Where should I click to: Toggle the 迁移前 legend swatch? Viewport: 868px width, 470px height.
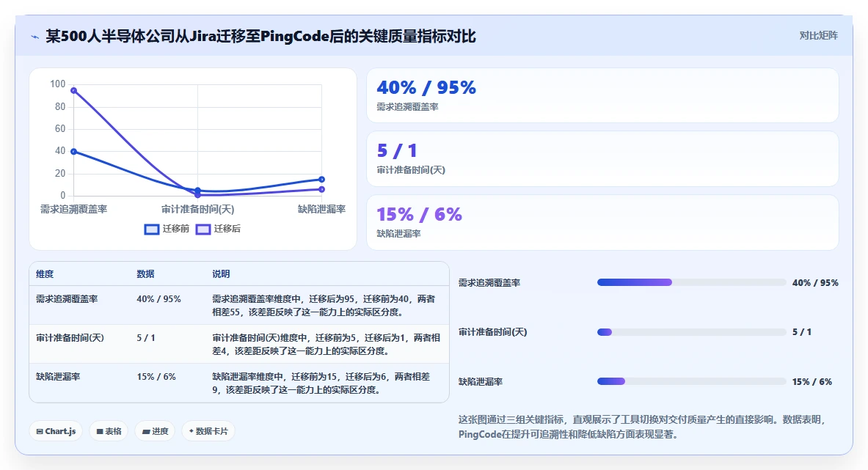click(x=152, y=229)
